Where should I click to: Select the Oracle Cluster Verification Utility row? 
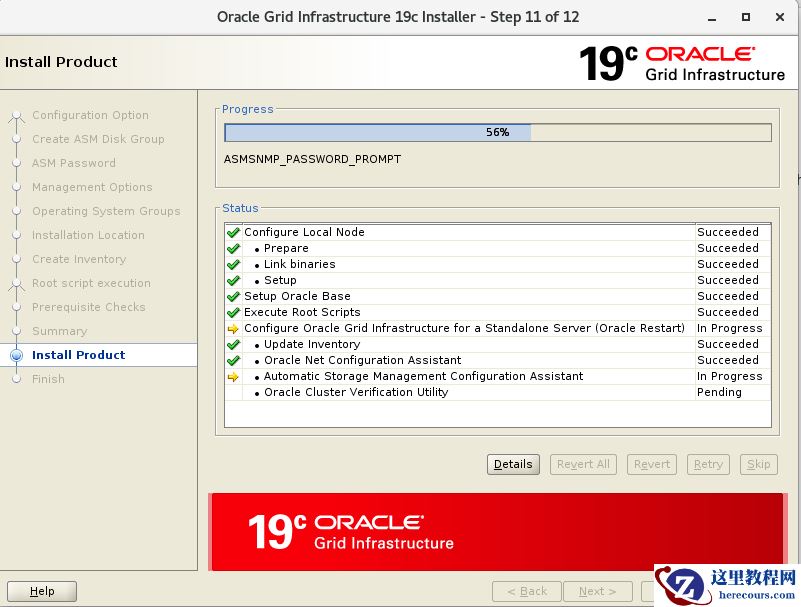point(498,392)
